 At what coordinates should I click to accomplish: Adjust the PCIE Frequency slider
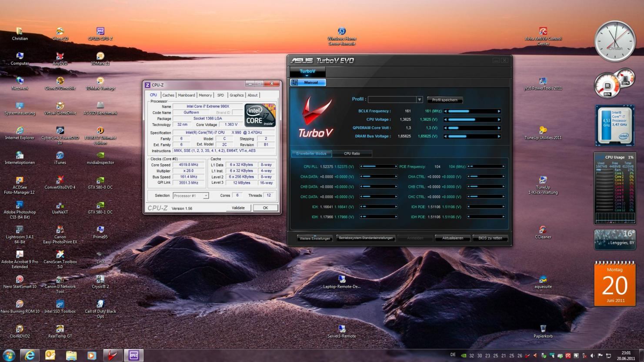[x=486, y=166]
